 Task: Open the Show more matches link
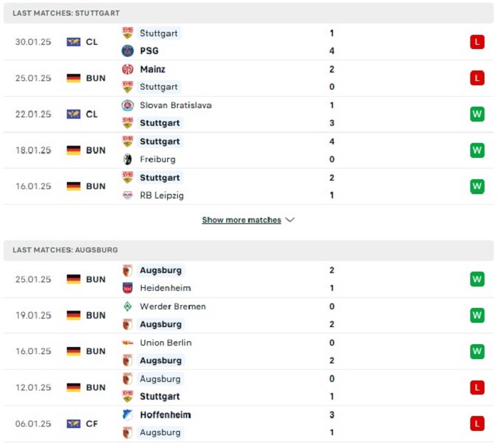pyautogui.click(x=241, y=220)
